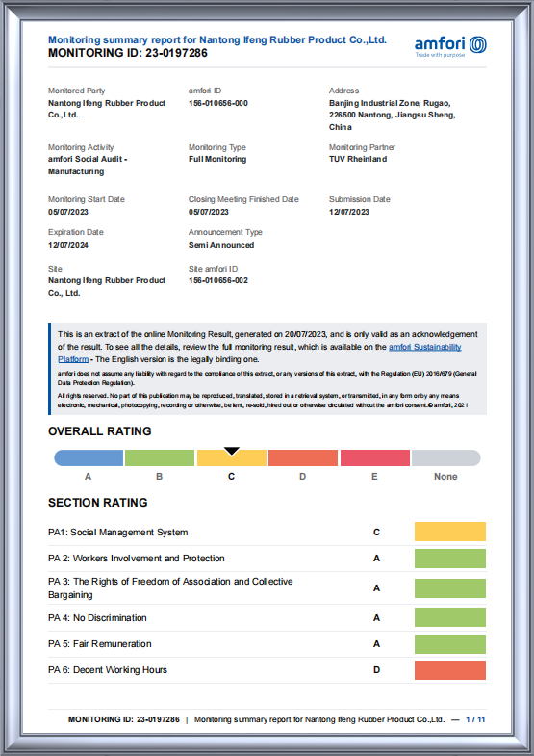The image size is (534, 756).
Task: Click green swatch for Workers Involvement row
Action: [450, 559]
